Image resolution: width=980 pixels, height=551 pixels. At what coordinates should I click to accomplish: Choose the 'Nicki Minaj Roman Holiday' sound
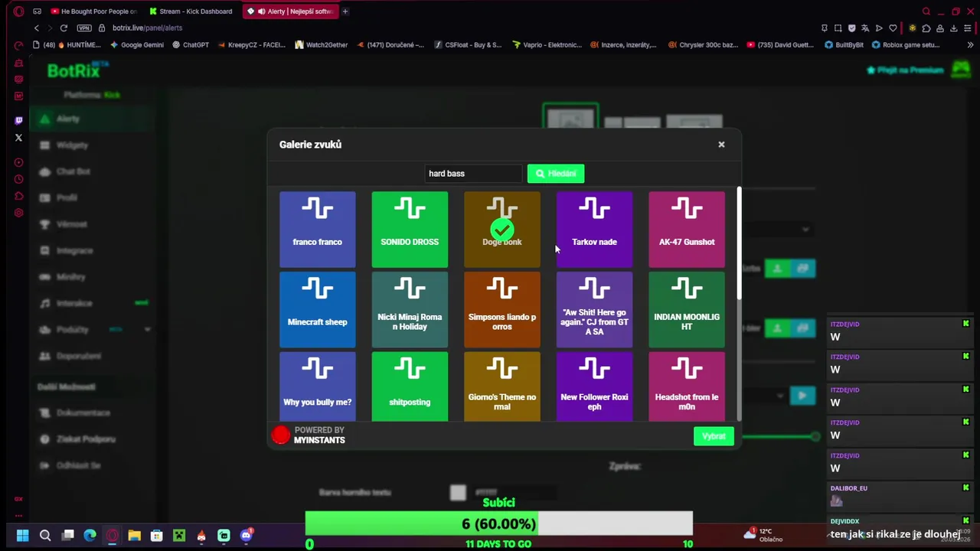410,310
